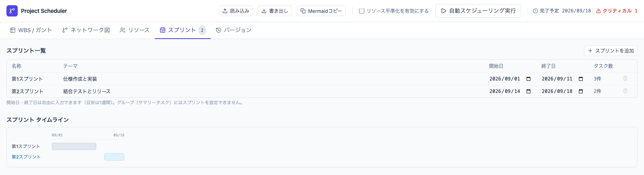Select the 第2スプリント bar in timeline
This screenshot has height=175, width=644.
tap(114, 157)
